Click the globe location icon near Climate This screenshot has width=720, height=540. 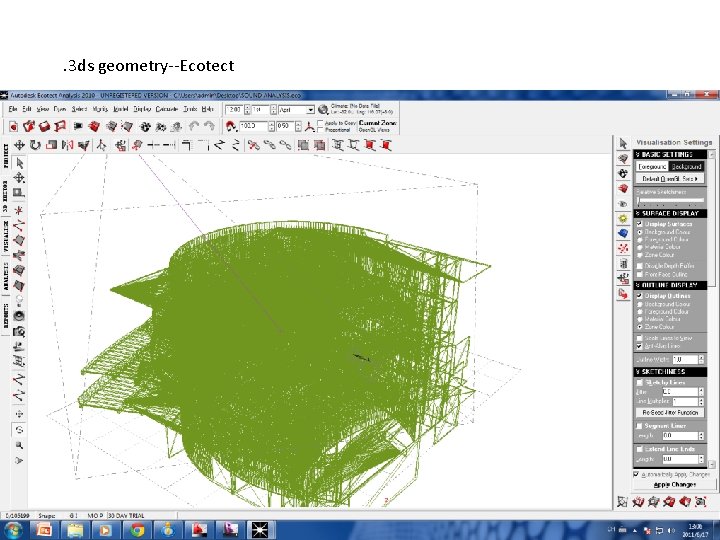pos(323,110)
